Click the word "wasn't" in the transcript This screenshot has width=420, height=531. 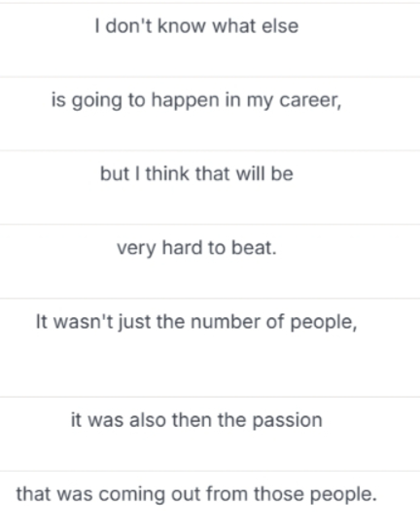pos(84,321)
